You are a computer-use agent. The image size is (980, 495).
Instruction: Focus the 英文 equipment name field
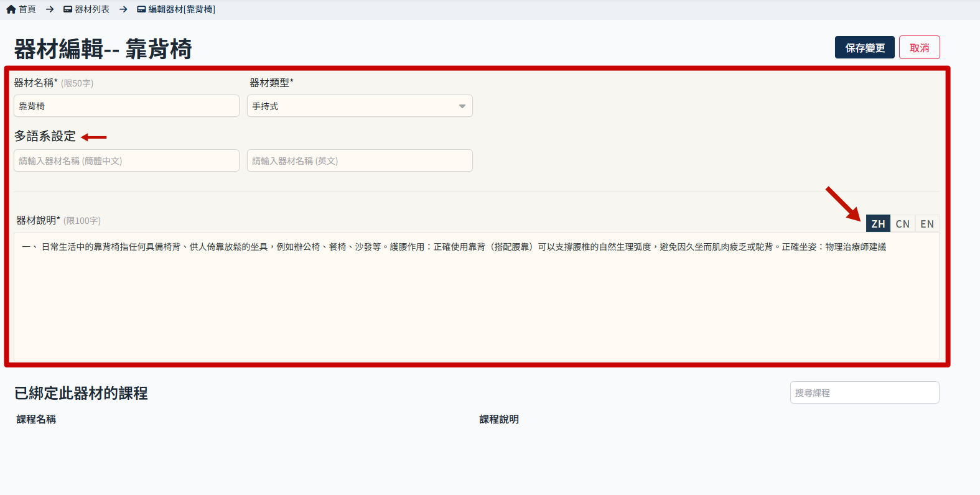tap(360, 160)
